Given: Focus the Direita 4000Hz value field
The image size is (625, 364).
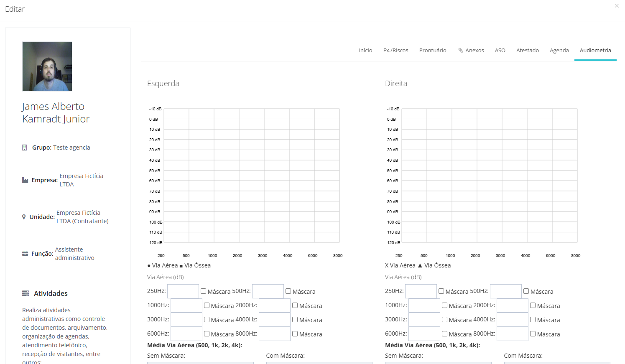Looking at the screenshot, I should point(512,320).
